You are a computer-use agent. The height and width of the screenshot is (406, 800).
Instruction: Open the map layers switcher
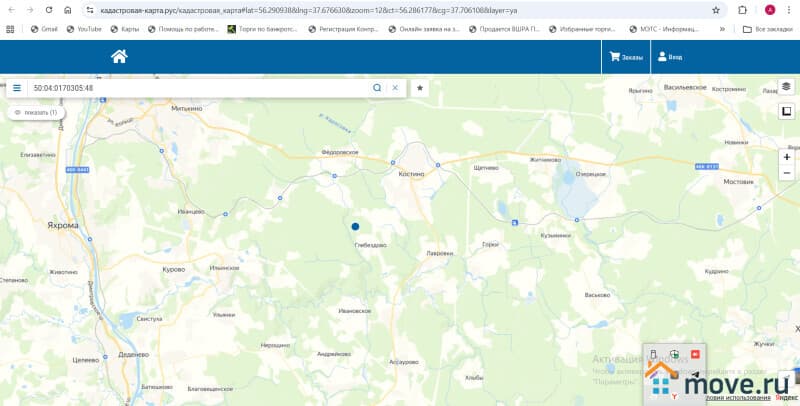[x=786, y=88]
